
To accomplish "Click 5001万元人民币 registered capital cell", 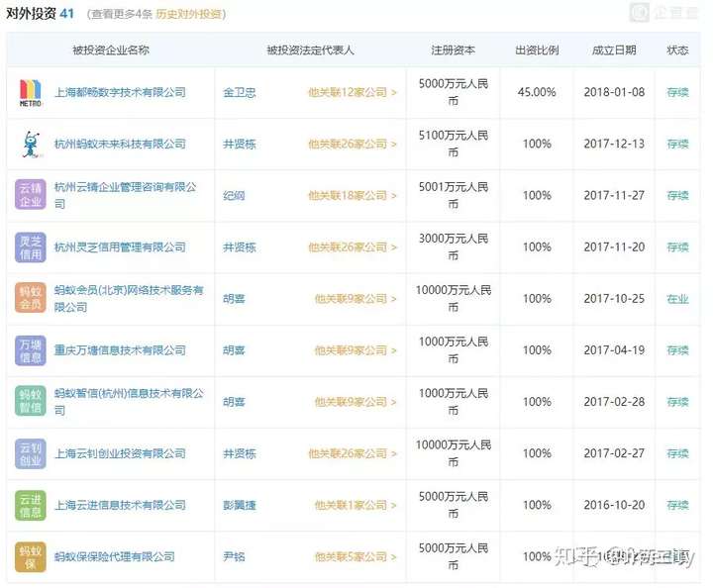I will (x=454, y=195).
